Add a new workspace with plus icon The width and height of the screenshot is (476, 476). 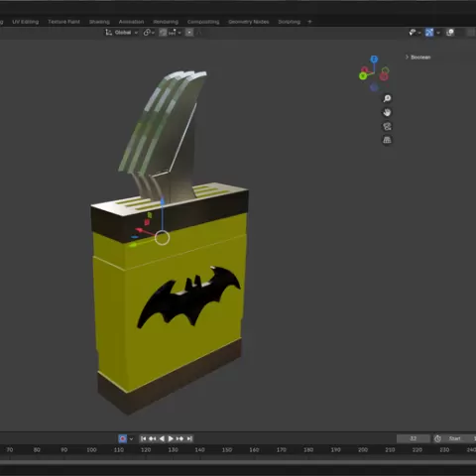[x=309, y=22]
